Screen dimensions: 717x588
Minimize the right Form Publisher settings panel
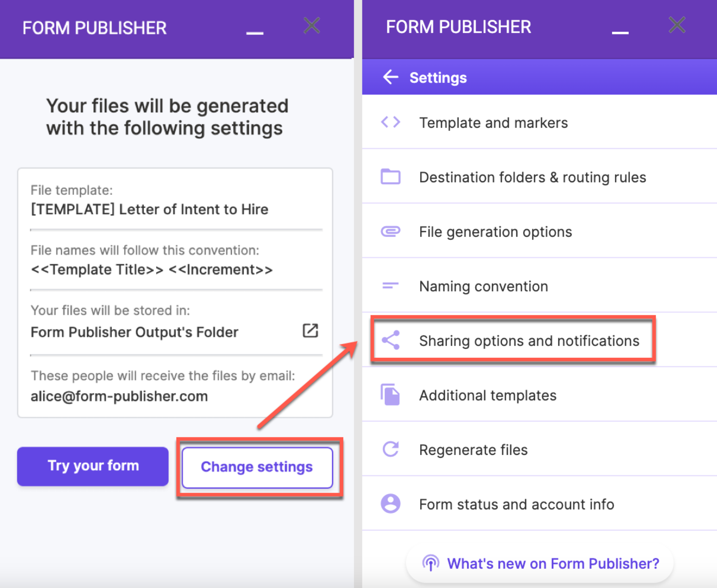[620, 32]
